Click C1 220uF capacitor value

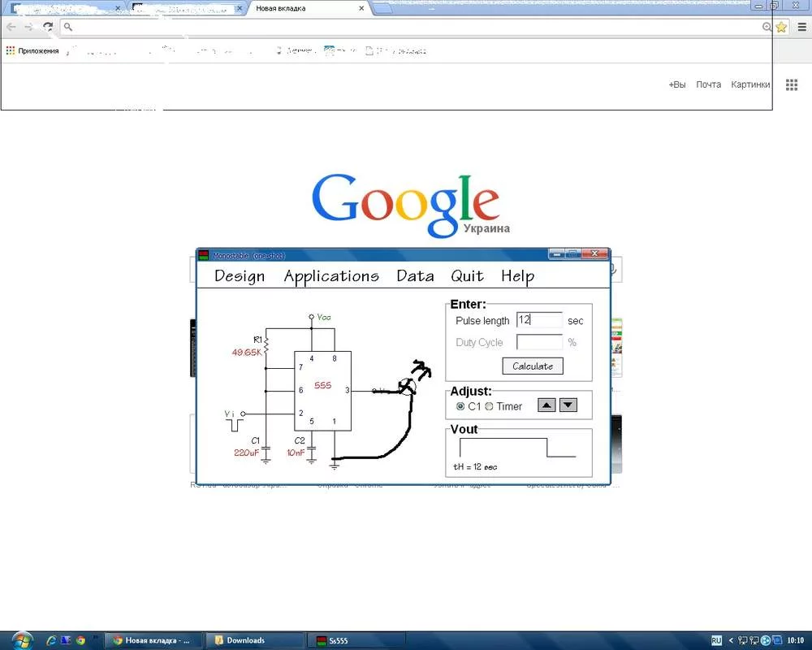[246, 453]
